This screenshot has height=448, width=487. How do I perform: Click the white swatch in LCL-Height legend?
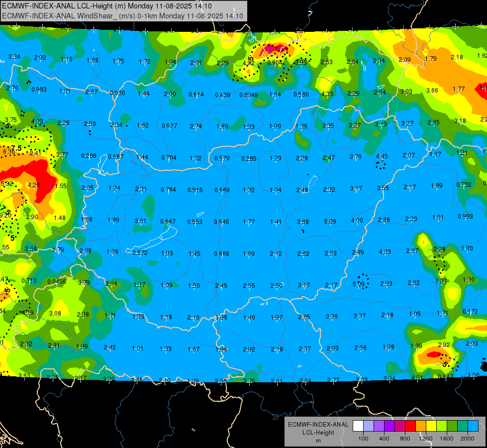coord(358,426)
